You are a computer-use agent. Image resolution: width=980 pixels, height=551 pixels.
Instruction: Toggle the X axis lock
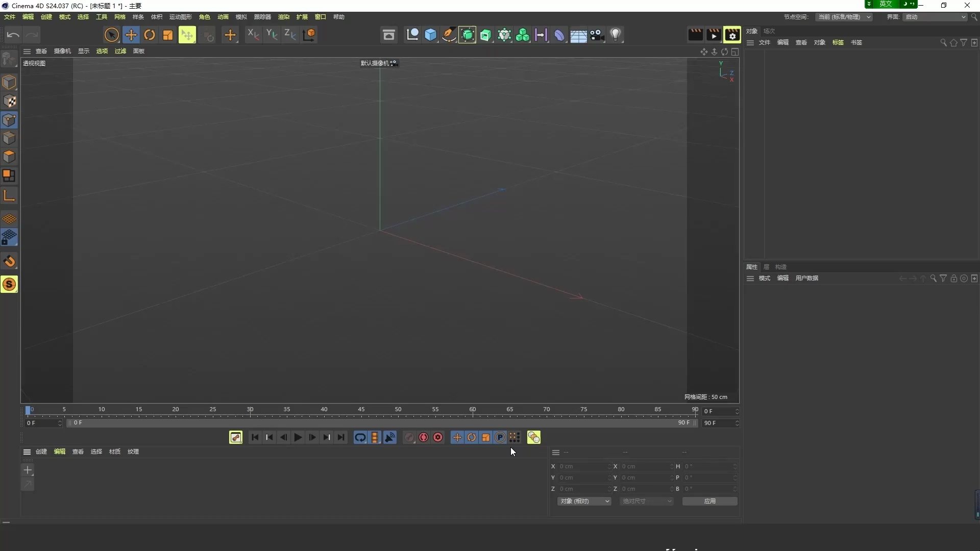click(253, 35)
